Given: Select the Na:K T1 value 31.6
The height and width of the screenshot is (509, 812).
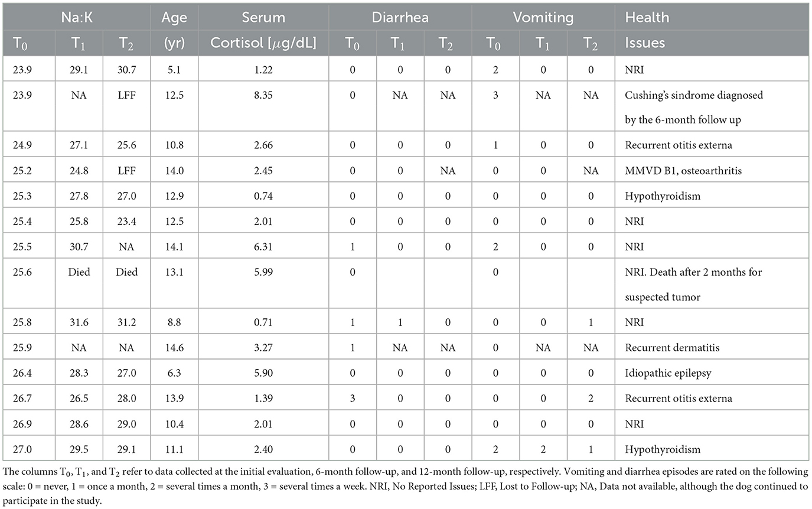Looking at the screenshot, I should pyautogui.click(x=79, y=322).
